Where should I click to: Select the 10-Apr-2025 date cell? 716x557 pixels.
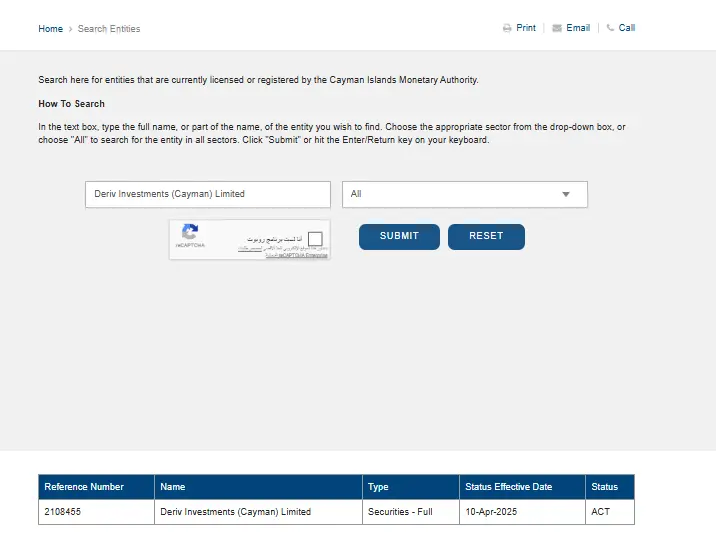[522, 512]
